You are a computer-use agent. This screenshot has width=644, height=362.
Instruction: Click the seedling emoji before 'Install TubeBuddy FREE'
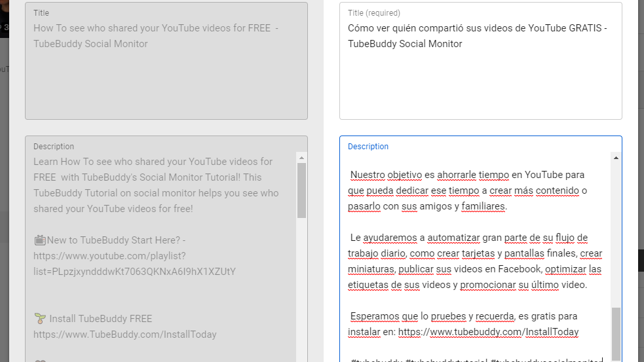coord(40,319)
